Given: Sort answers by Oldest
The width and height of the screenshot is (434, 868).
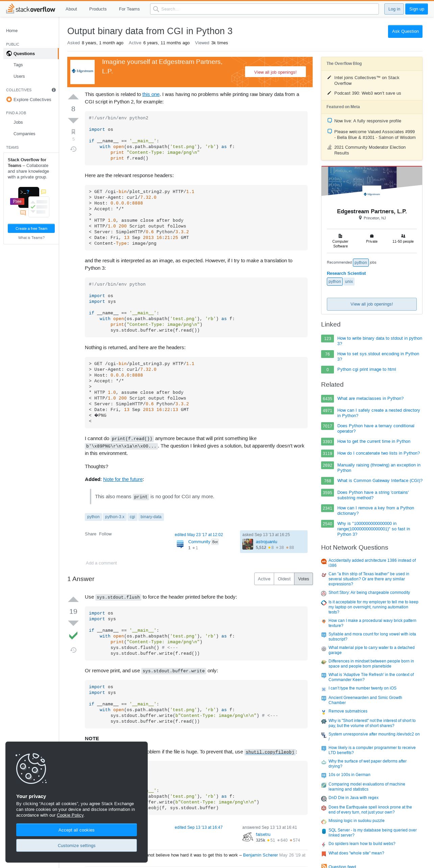Looking at the screenshot, I should pos(284,579).
